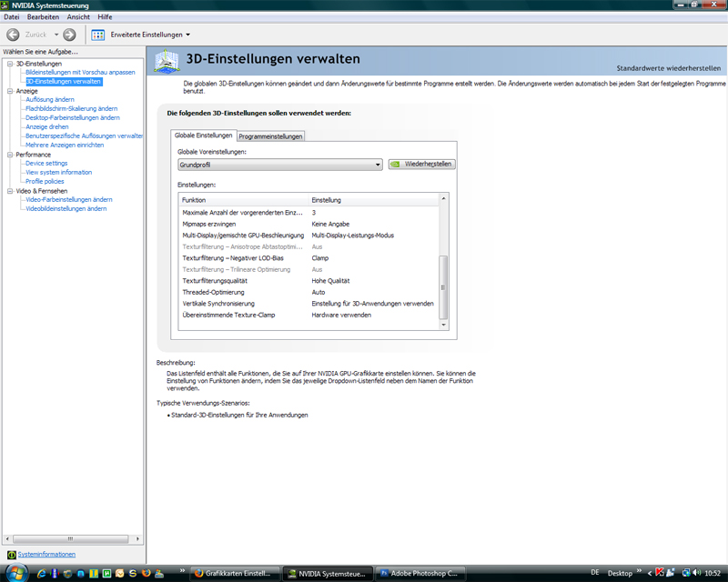Expand the quick launch overflow chevron

[182, 570]
